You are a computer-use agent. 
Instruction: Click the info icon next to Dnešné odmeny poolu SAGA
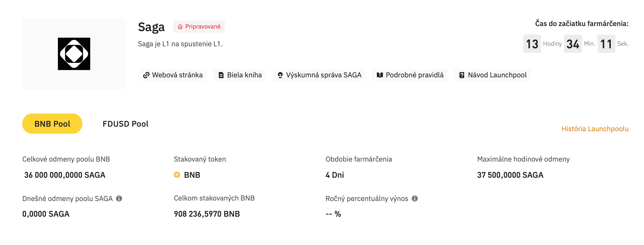click(119, 198)
